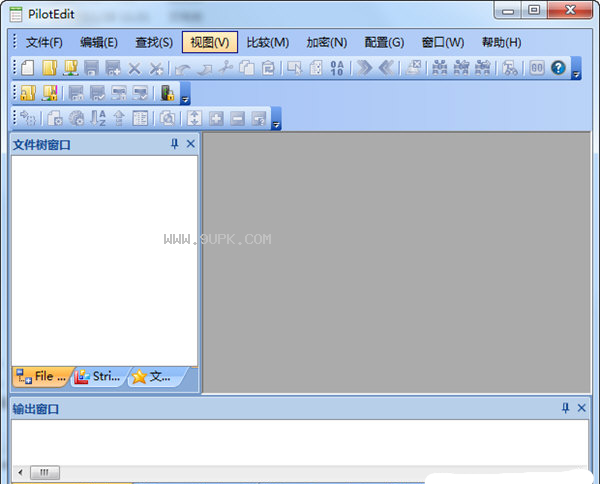The width and height of the screenshot is (600, 484).
Task: Click the list table view icon in third toolbar
Action: (x=140, y=118)
